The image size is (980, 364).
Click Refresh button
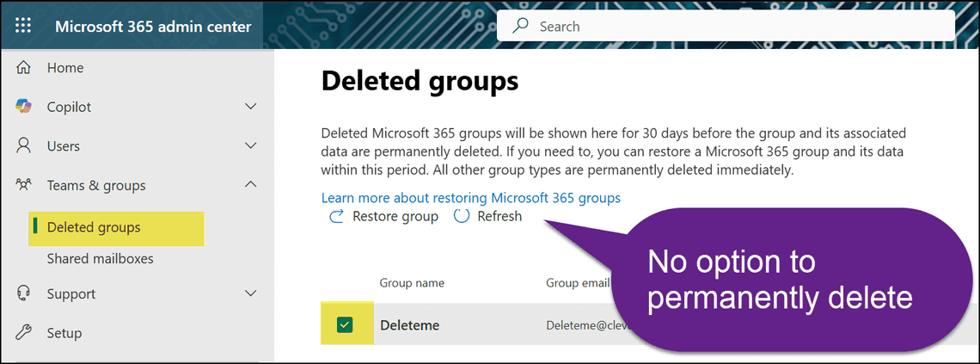[x=487, y=217]
